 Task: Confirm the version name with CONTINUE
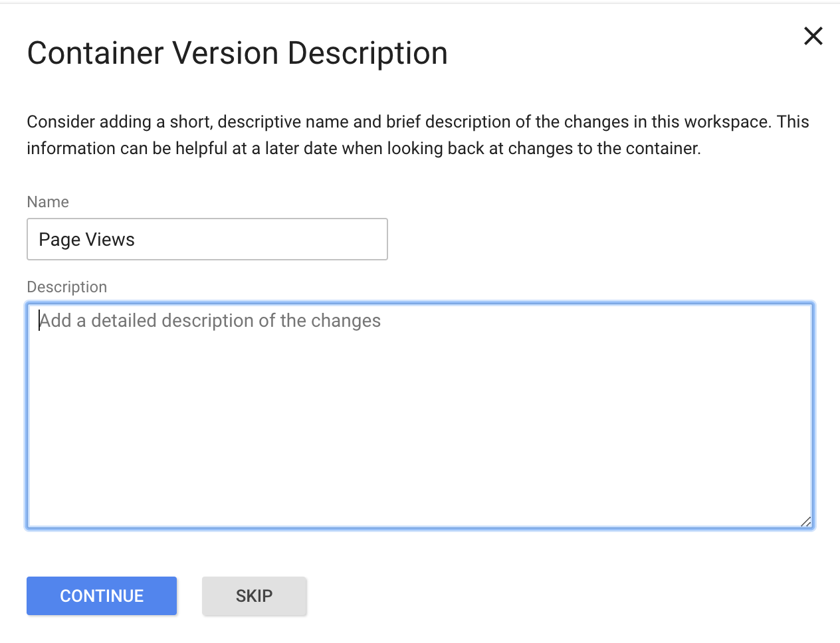tap(102, 596)
